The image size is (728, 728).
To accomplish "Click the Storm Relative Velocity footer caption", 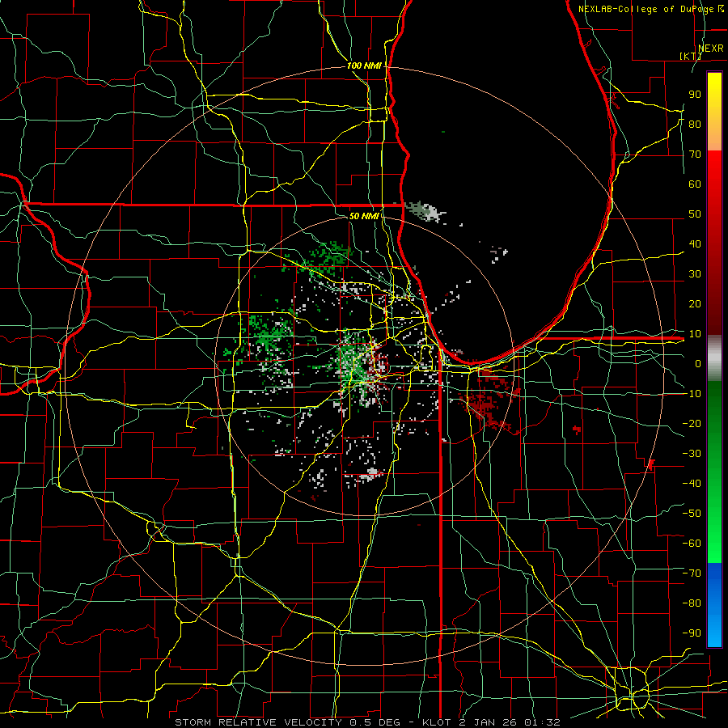I will (368, 722).
